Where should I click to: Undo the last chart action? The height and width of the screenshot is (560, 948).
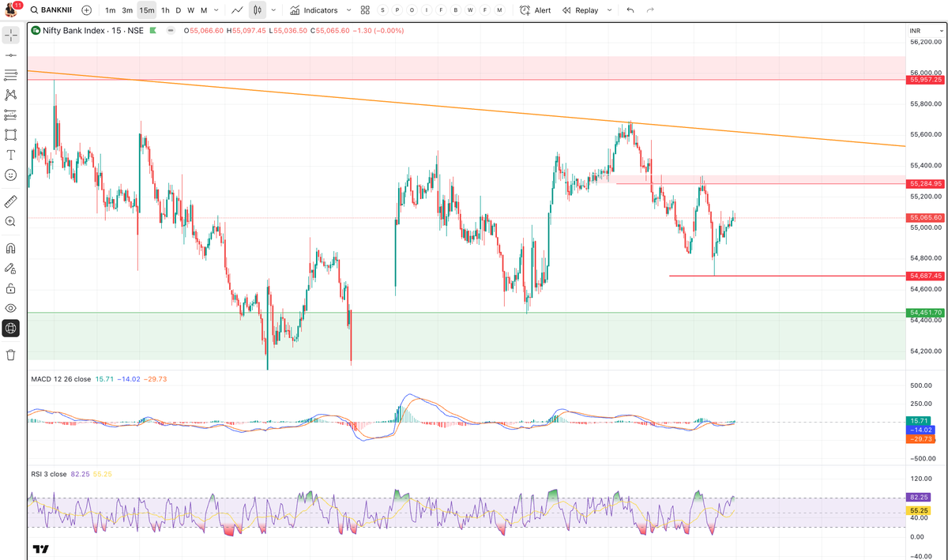[x=630, y=10]
